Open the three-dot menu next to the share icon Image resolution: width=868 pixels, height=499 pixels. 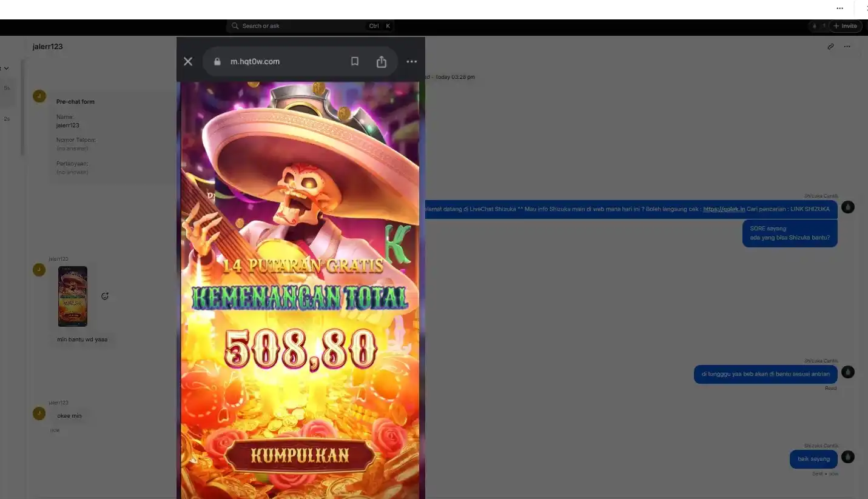[x=412, y=61]
